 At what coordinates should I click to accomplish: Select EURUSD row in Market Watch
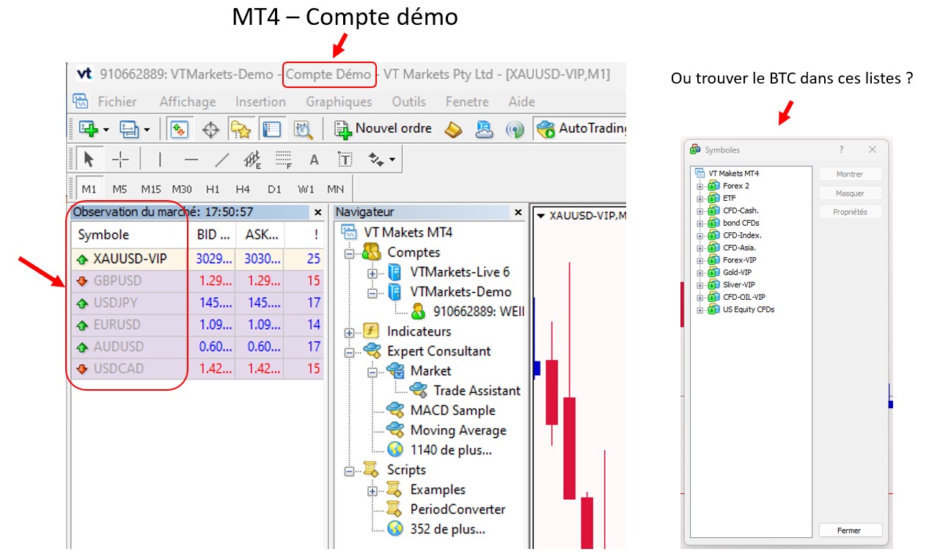198,325
